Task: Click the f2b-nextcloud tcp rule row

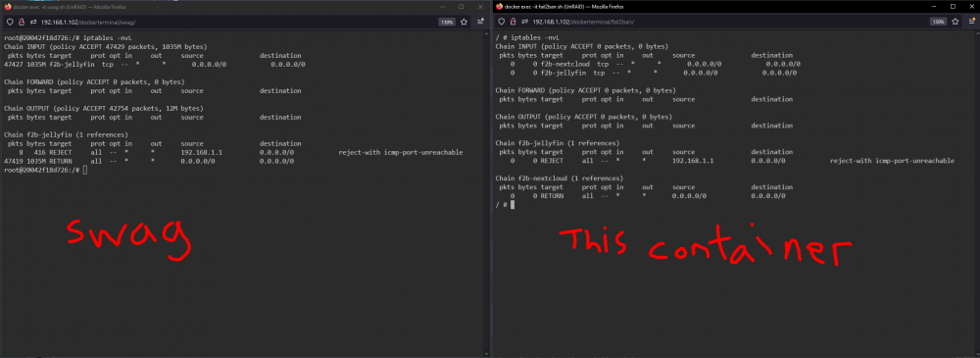Action: point(656,64)
